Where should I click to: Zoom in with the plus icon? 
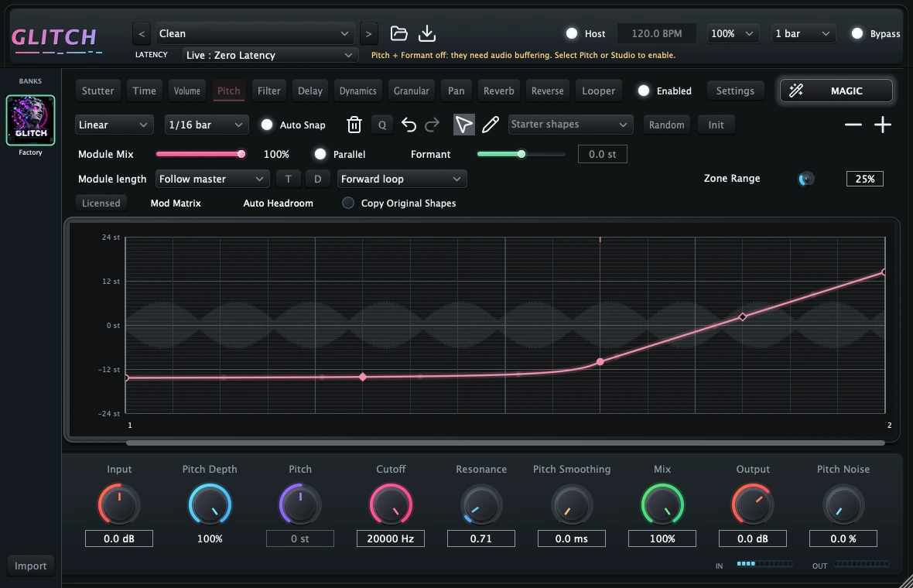click(883, 125)
